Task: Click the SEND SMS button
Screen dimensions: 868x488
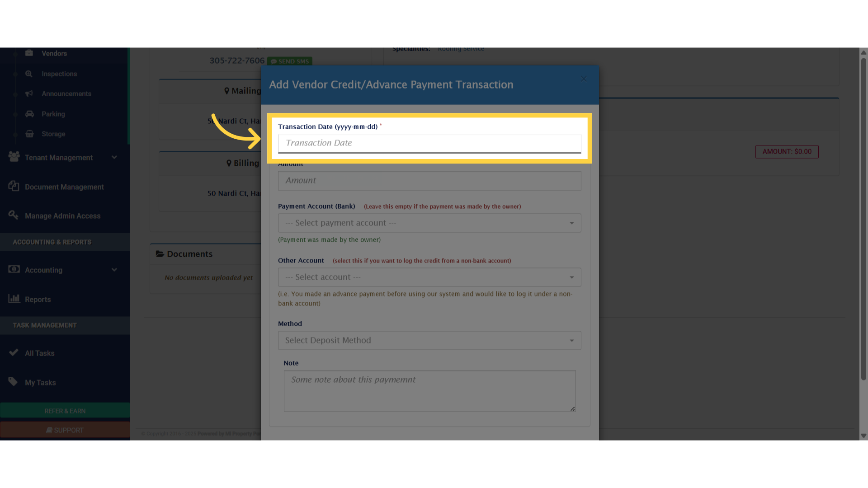Action: [x=290, y=61]
